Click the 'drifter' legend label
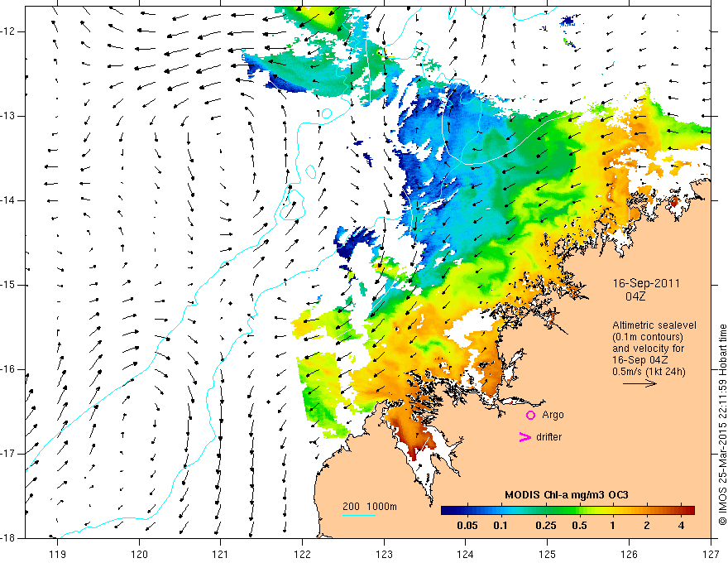The image size is (728, 563). 548,437
